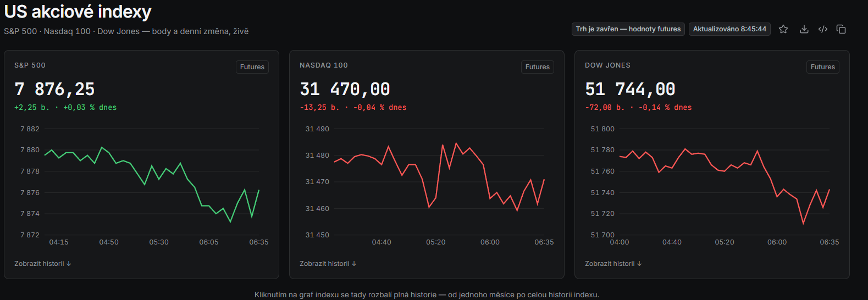The width and height of the screenshot is (868, 300).
Task: Click the 51 800 axis label
Action: 602,129
